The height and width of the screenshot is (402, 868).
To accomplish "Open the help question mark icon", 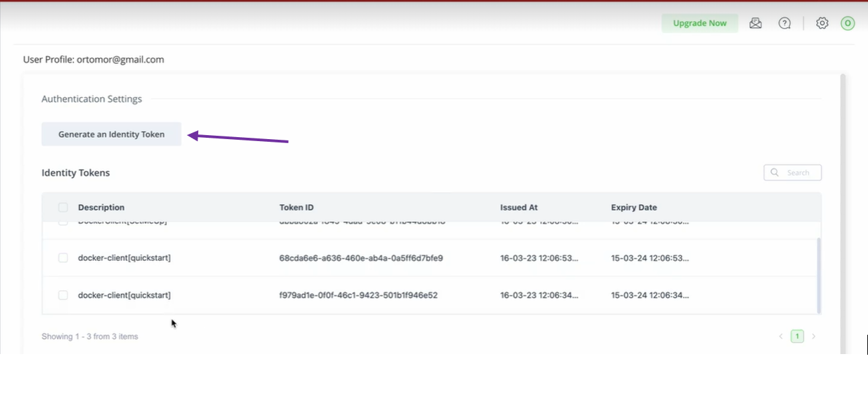I will [x=785, y=23].
